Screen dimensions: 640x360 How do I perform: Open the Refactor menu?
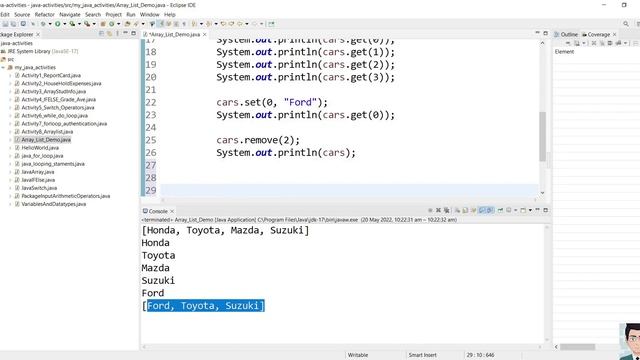(44, 14)
